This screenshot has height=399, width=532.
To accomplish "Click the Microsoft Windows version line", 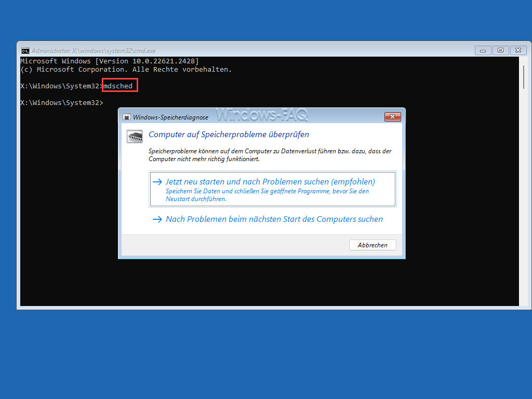I will (x=110, y=61).
